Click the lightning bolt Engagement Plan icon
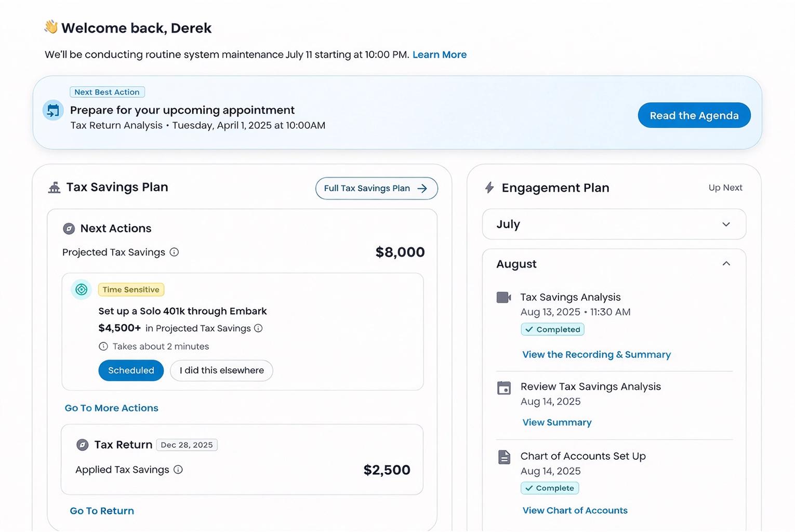795x532 pixels. pos(489,188)
